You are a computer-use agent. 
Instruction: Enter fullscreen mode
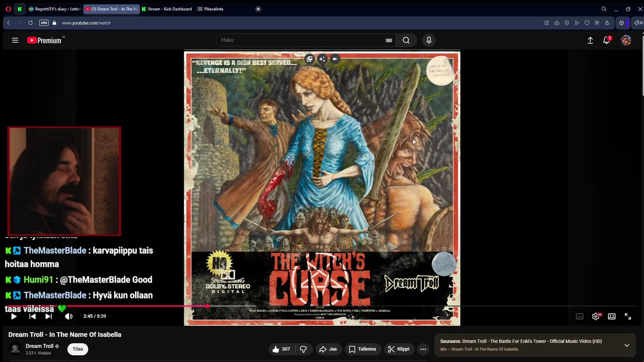click(628, 316)
